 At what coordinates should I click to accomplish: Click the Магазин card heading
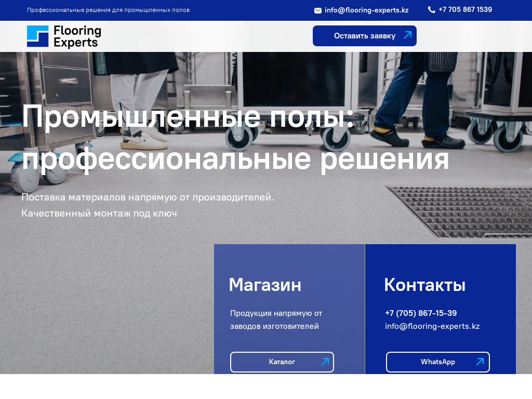point(265,285)
